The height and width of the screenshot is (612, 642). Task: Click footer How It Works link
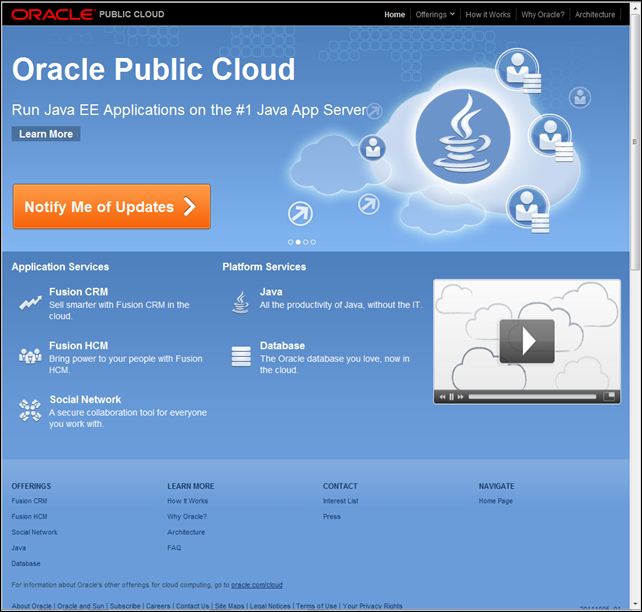pyautogui.click(x=188, y=501)
